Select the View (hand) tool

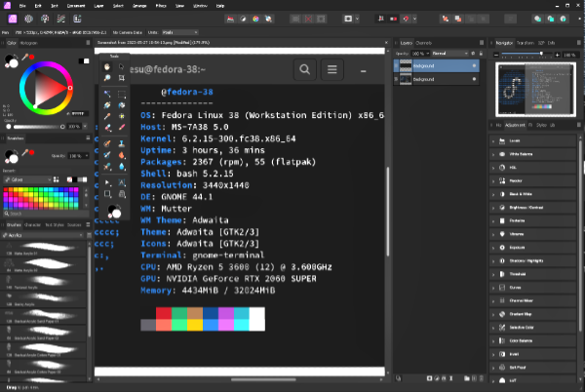click(x=107, y=66)
